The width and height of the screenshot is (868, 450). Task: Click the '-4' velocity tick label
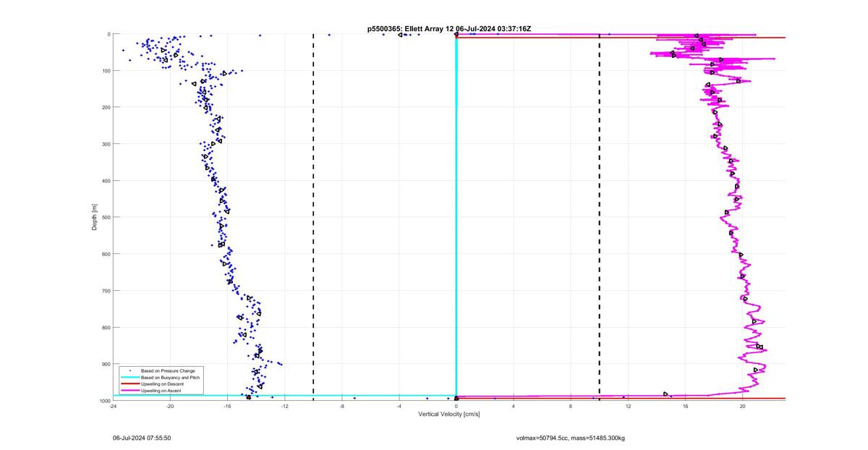tap(399, 407)
